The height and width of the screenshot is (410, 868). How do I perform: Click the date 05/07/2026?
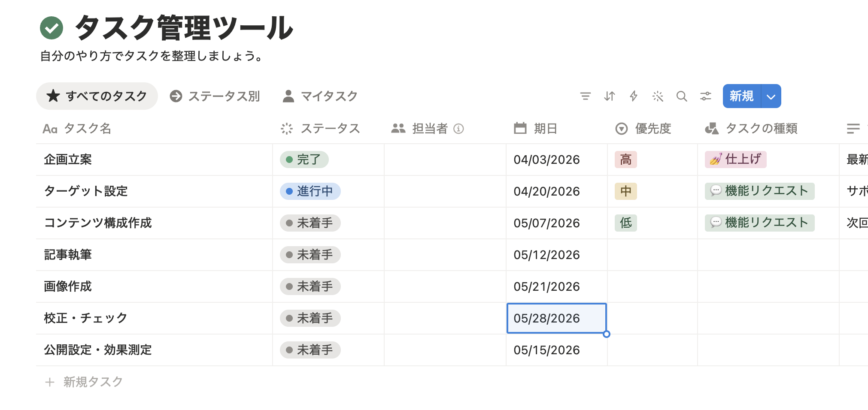[x=546, y=223]
